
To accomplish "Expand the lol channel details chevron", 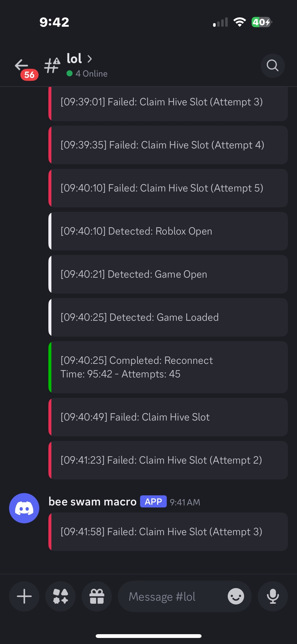I will pyautogui.click(x=90, y=59).
